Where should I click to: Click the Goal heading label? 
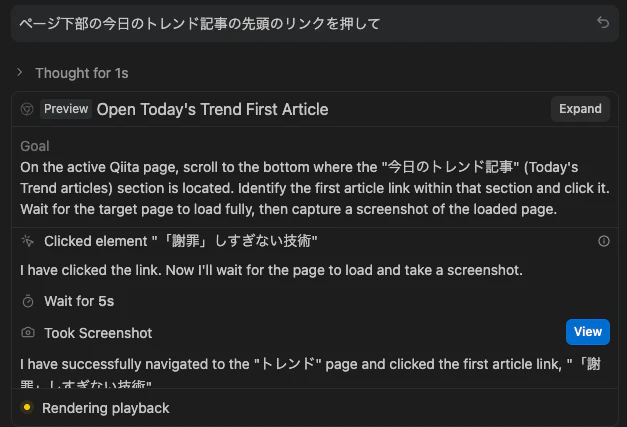[x=35, y=146]
